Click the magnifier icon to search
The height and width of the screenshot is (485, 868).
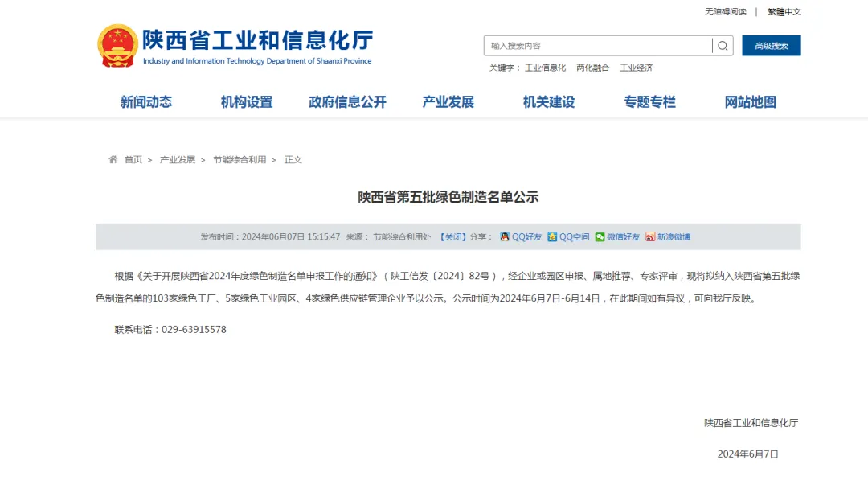tap(723, 46)
